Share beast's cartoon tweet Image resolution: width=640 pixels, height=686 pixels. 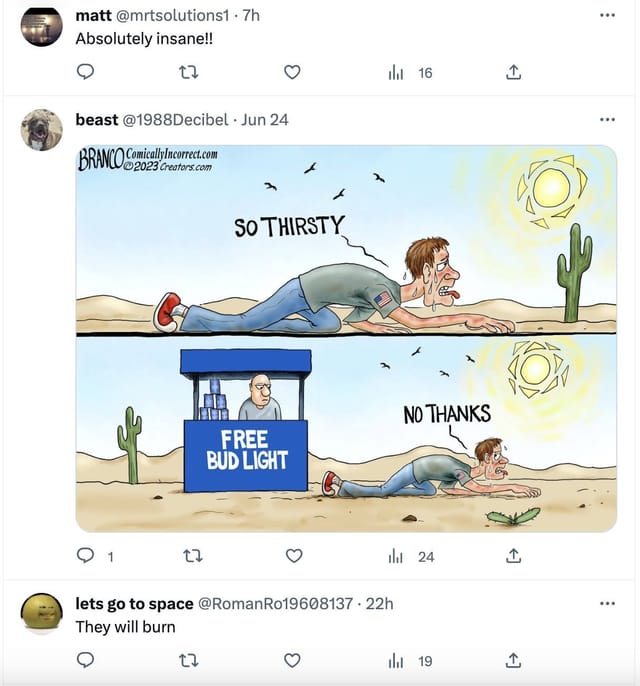click(x=513, y=556)
